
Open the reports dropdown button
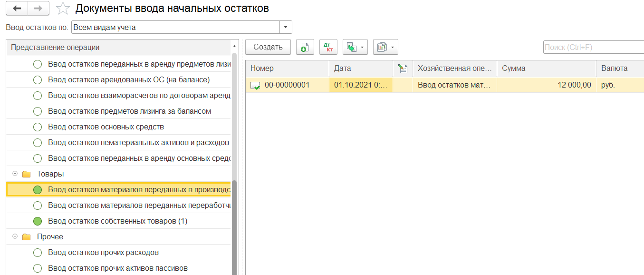coord(385,47)
